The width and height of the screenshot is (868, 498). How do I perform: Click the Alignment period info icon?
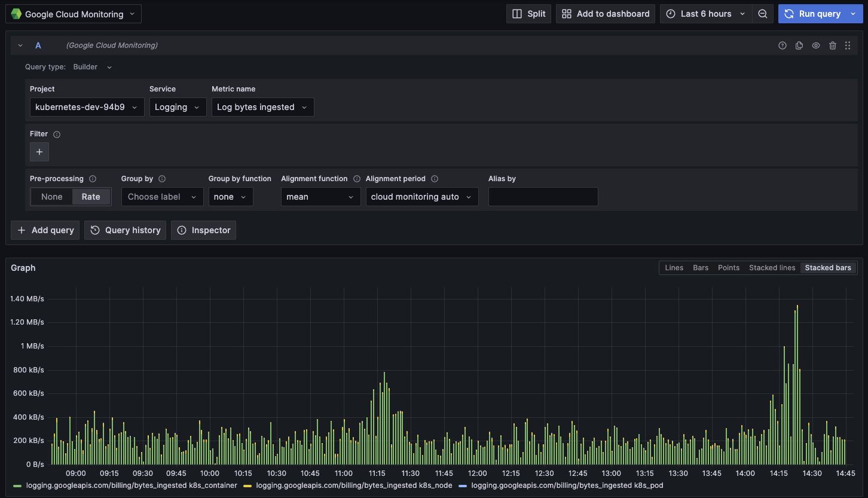point(435,179)
